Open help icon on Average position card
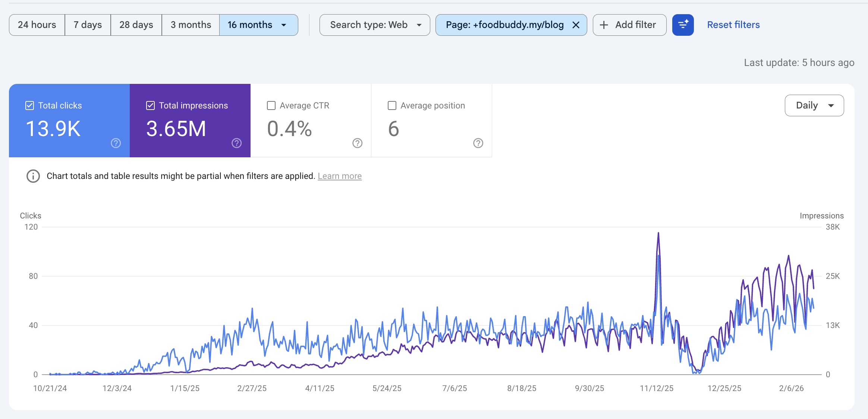The width and height of the screenshot is (868, 419). tap(478, 143)
